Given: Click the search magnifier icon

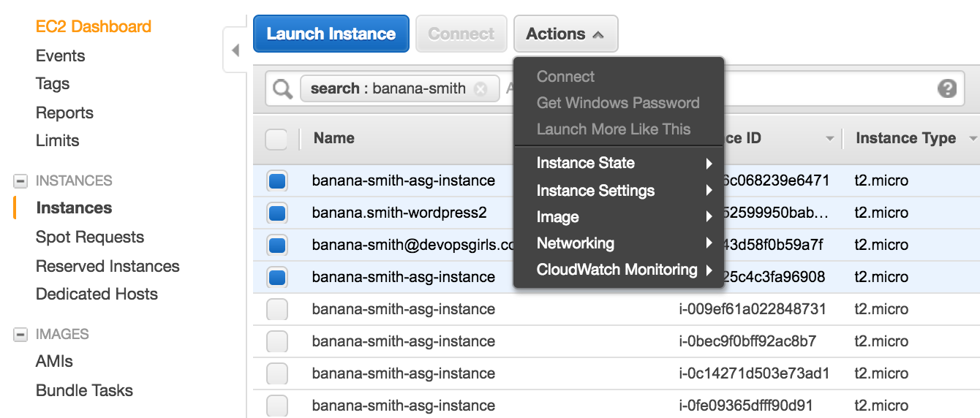Looking at the screenshot, I should click(x=282, y=89).
